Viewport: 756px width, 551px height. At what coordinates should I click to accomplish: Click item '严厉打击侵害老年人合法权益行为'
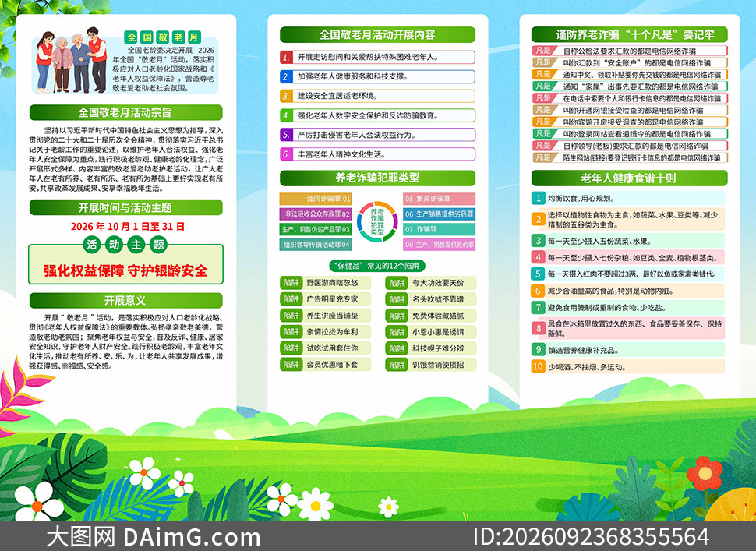coord(377,135)
